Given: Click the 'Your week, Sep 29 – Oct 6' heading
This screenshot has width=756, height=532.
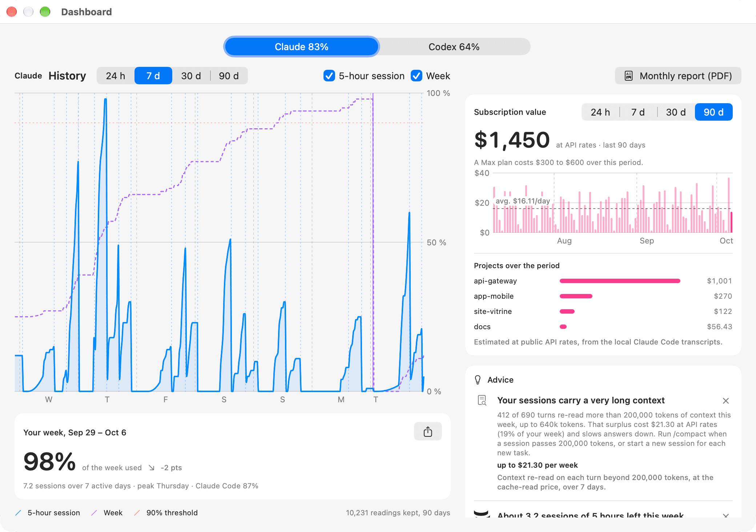Looking at the screenshot, I should coord(75,432).
